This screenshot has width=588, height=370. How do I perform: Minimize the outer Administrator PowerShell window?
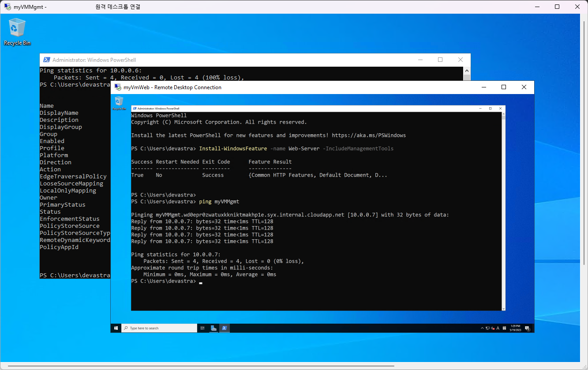[420, 60]
